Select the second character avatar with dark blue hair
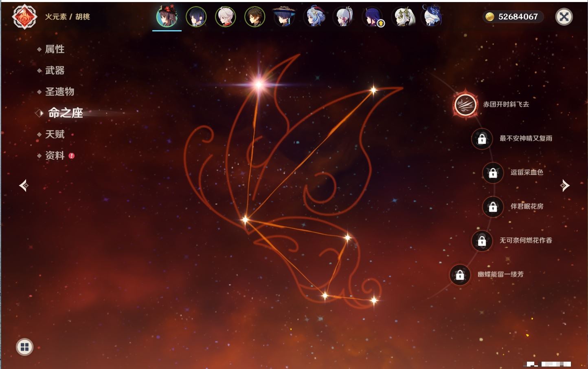This screenshot has height=369, width=588. tap(196, 17)
